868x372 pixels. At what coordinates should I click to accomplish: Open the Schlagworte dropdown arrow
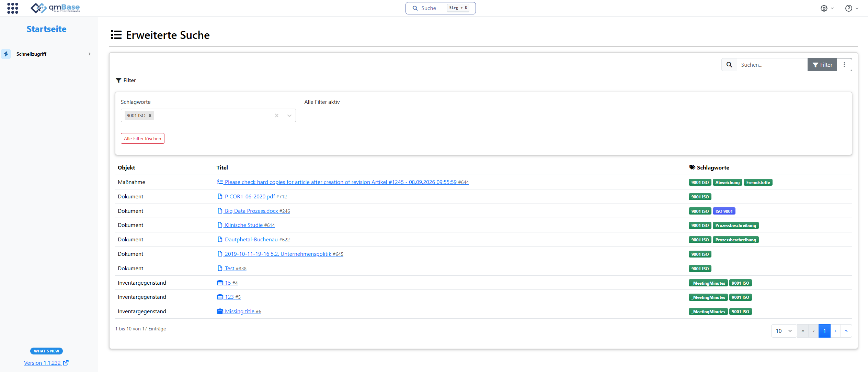(x=289, y=116)
